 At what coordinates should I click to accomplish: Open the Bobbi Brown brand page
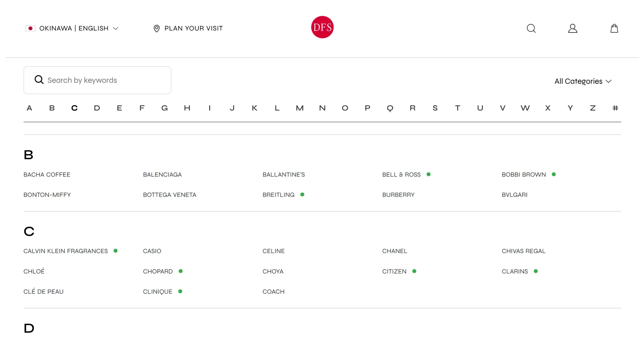click(x=524, y=175)
